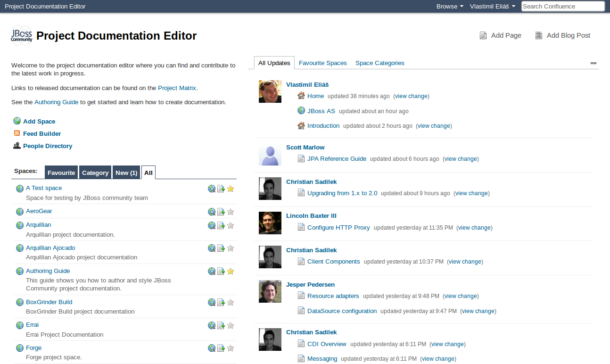Add page to BoxGrinder Build icon
610x364 pixels.
pos(221,302)
